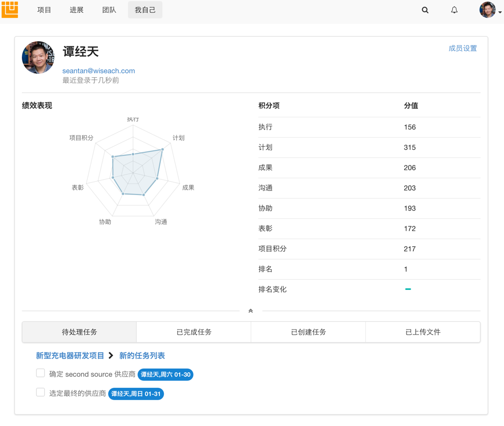
Task: Open the 进展 menu item
Action: point(76,10)
